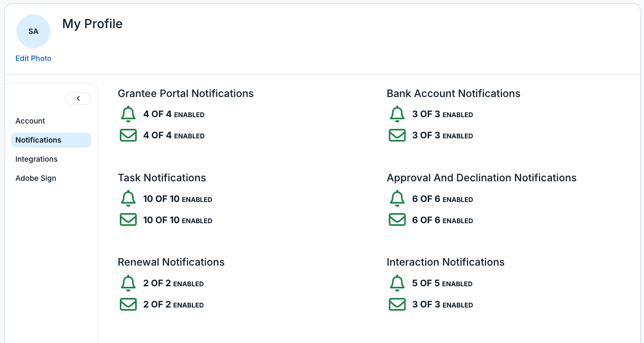Click the envelope icon under Bank Account Notifications
644x343 pixels.
(397, 135)
